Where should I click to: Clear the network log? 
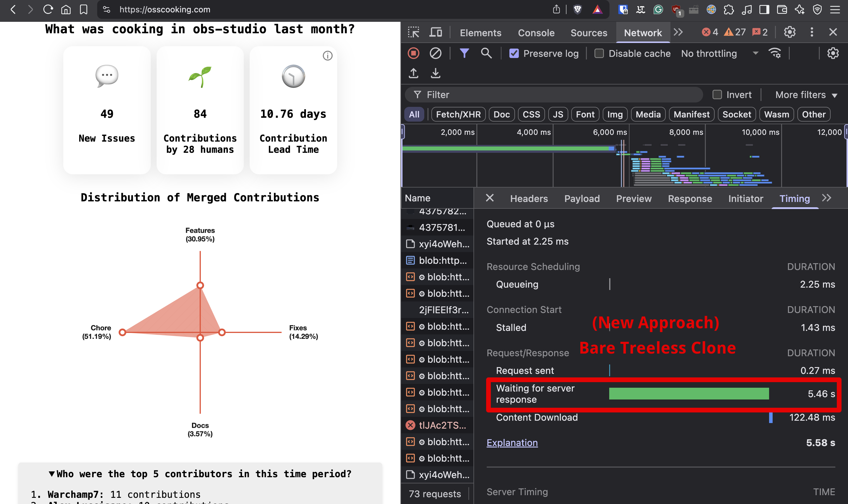click(x=435, y=53)
